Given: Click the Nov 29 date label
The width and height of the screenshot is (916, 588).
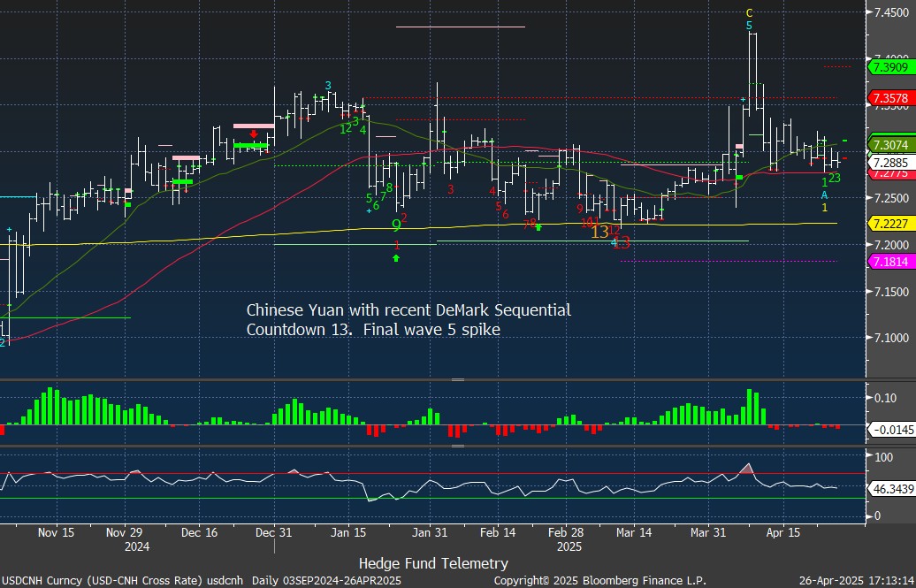Looking at the screenshot, I should coord(125,532).
